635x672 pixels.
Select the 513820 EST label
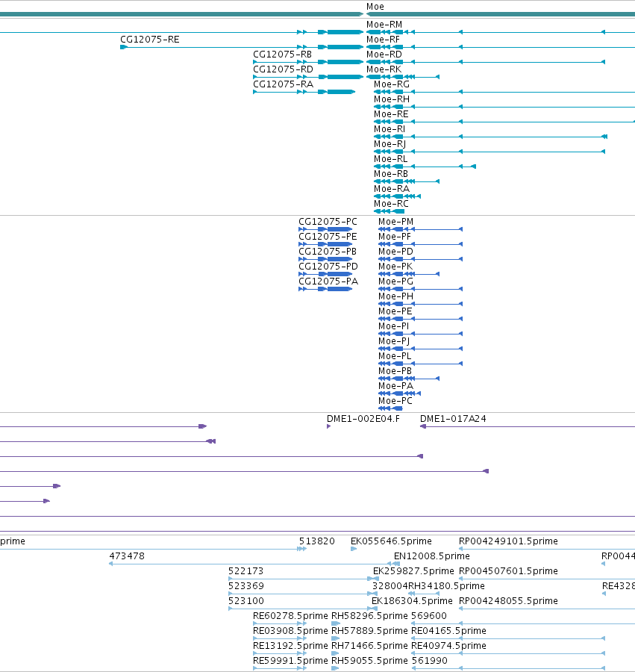[x=317, y=541]
